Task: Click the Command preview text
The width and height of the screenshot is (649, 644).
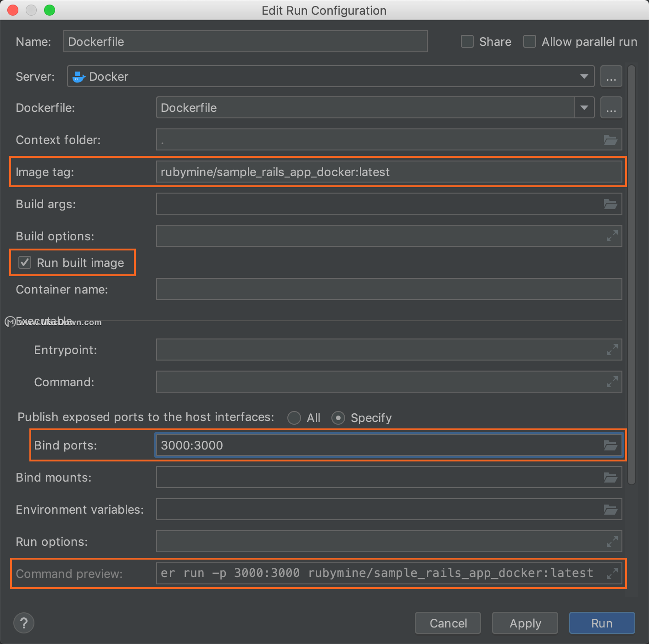Action: click(x=377, y=573)
